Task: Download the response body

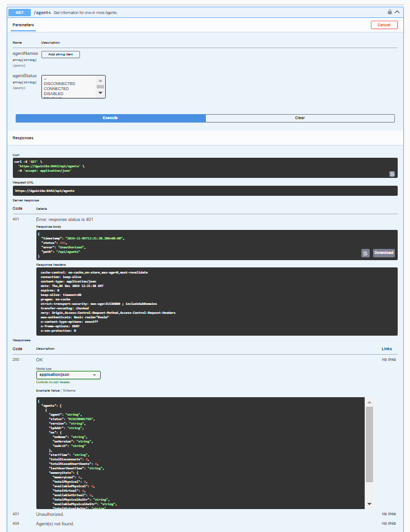Action: pyautogui.click(x=384, y=253)
